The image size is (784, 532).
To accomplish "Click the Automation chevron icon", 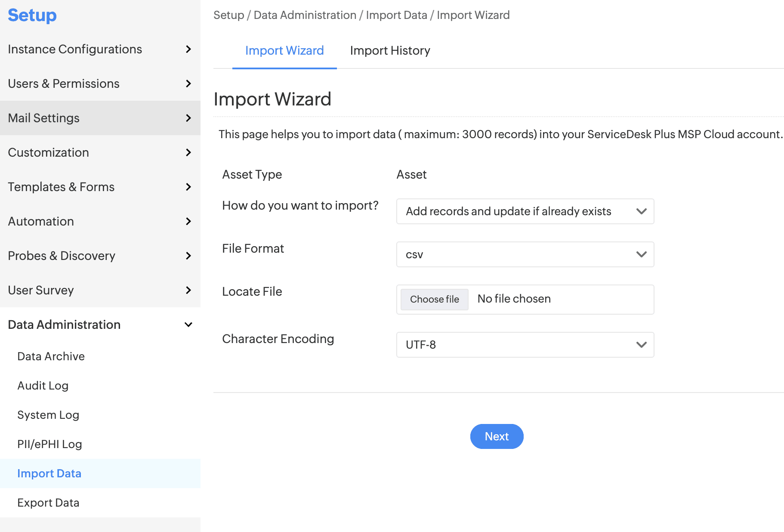I will coord(188,221).
